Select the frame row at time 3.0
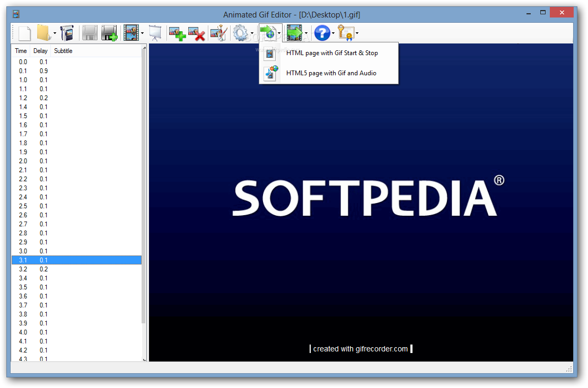588x388 pixels. [x=76, y=251]
